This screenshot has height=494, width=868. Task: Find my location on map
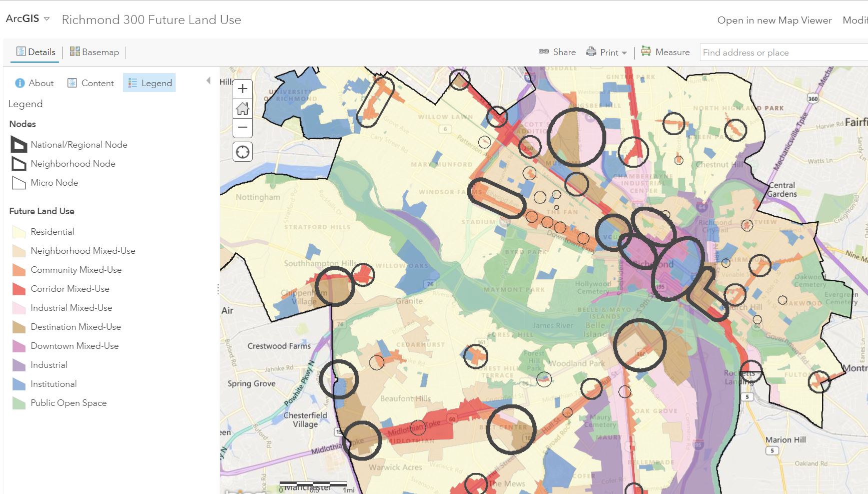click(243, 152)
